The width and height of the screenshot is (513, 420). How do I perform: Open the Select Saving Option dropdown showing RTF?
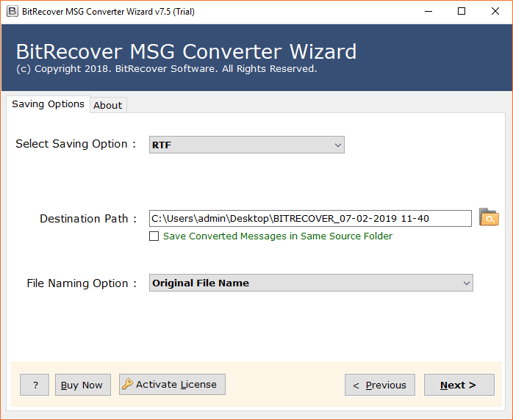point(247,145)
